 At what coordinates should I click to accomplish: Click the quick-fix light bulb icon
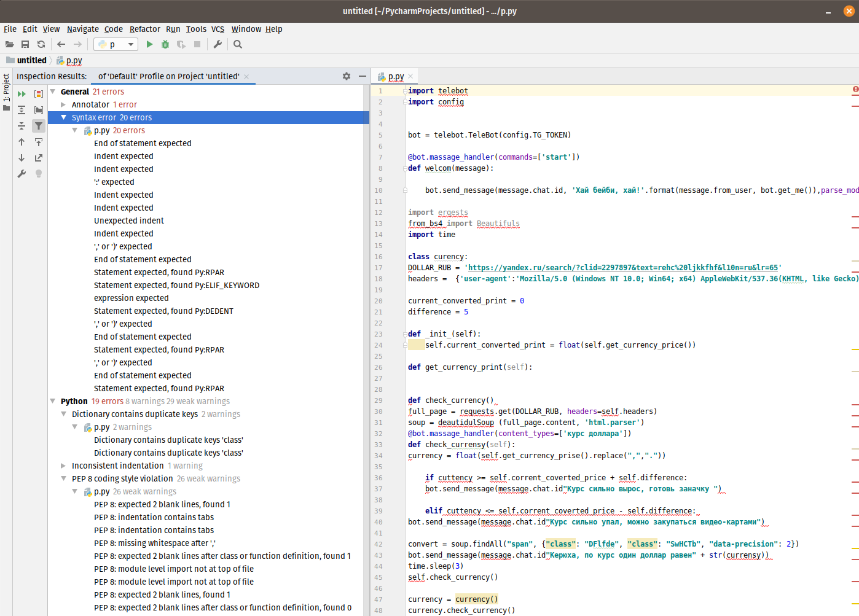(x=39, y=174)
